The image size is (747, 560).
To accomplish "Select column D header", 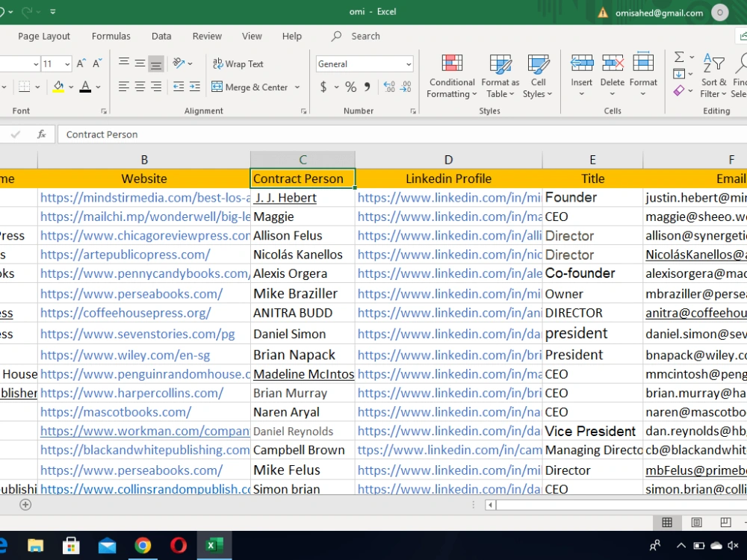I will (x=449, y=160).
